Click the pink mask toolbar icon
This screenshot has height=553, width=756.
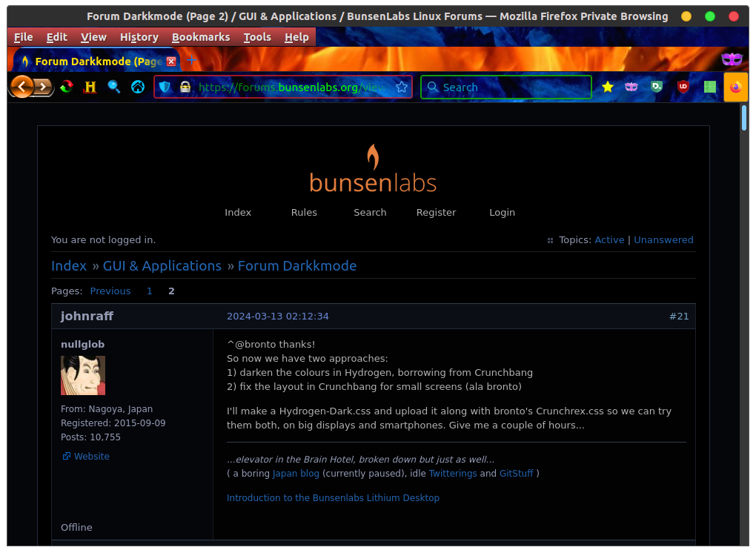(631, 87)
